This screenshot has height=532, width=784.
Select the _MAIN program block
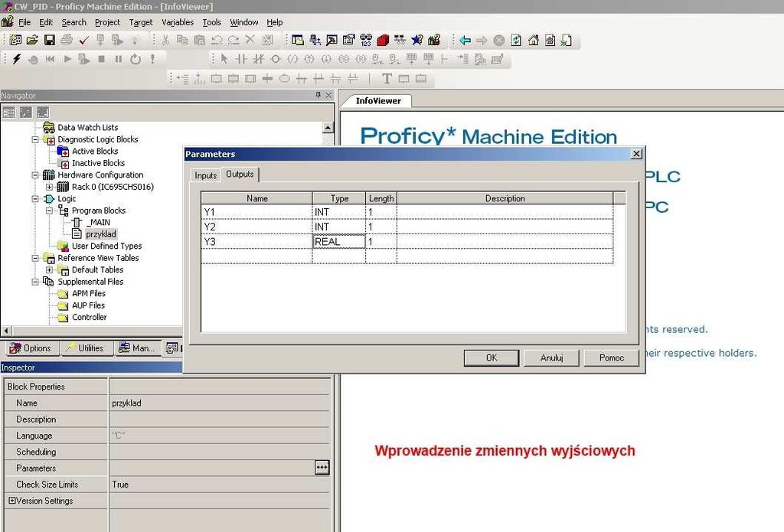click(x=99, y=223)
